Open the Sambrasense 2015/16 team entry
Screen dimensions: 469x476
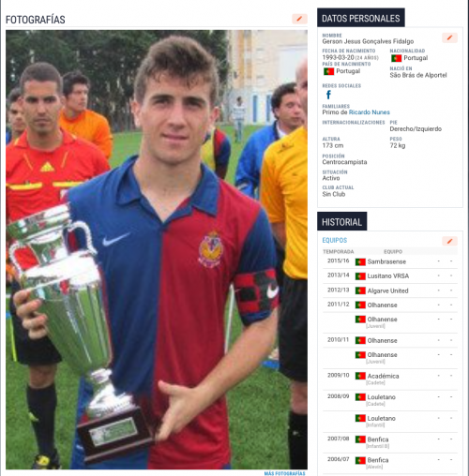click(x=386, y=261)
